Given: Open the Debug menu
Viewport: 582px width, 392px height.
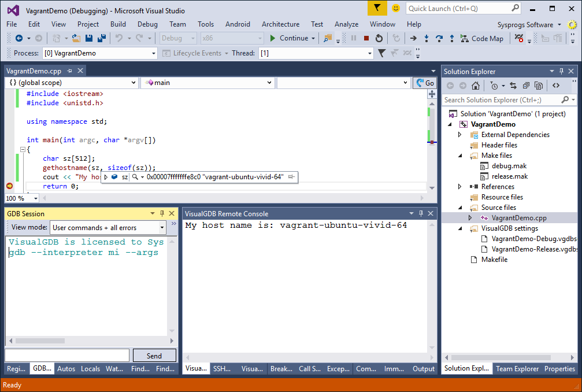Looking at the screenshot, I should click(147, 24).
